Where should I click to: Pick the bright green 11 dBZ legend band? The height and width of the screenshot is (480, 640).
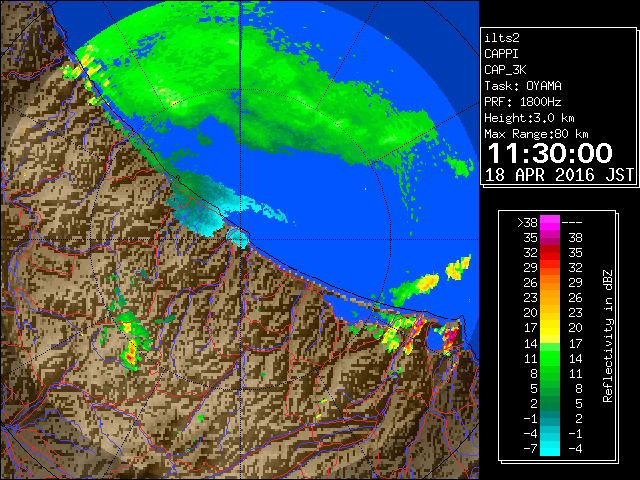(x=550, y=358)
